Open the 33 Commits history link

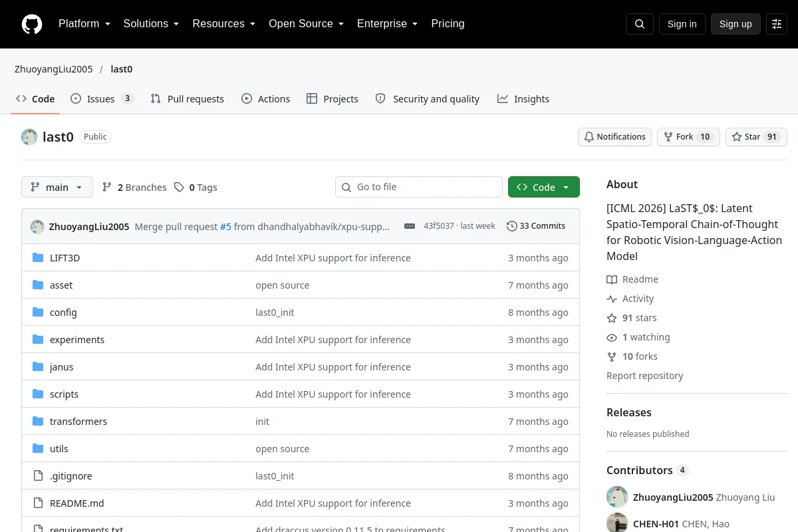click(536, 226)
